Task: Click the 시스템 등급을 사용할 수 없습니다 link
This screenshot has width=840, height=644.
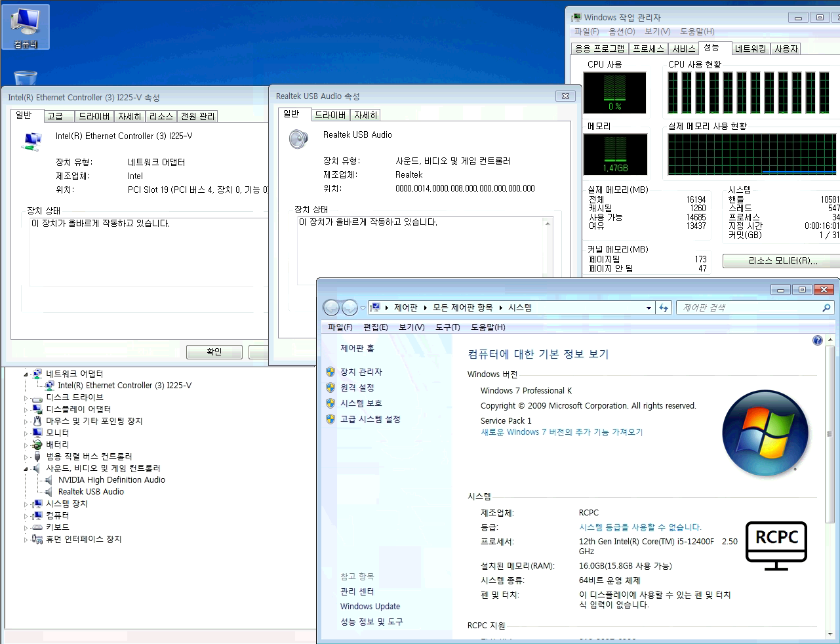Action: point(640,527)
